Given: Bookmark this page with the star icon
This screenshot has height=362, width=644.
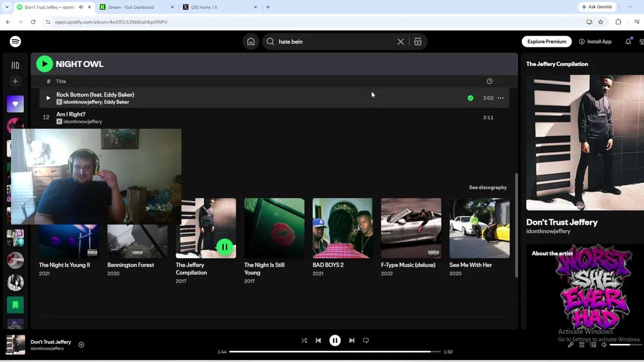Looking at the screenshot, I should click(x=600, y=22).
